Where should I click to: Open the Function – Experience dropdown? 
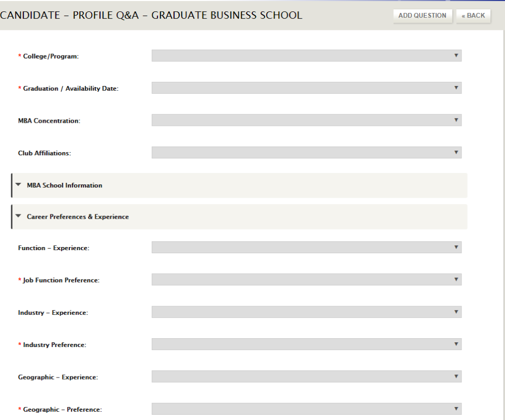click(307, 248)
